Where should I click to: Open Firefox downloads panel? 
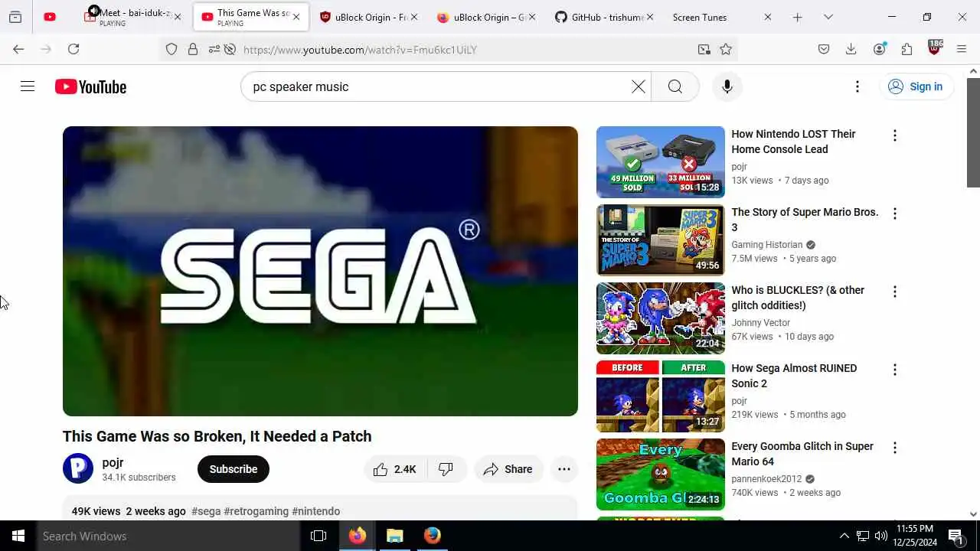[851, 49]
